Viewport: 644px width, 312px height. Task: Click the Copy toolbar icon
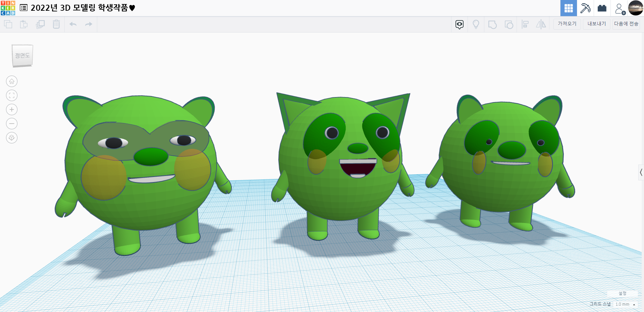click(8, 24)
